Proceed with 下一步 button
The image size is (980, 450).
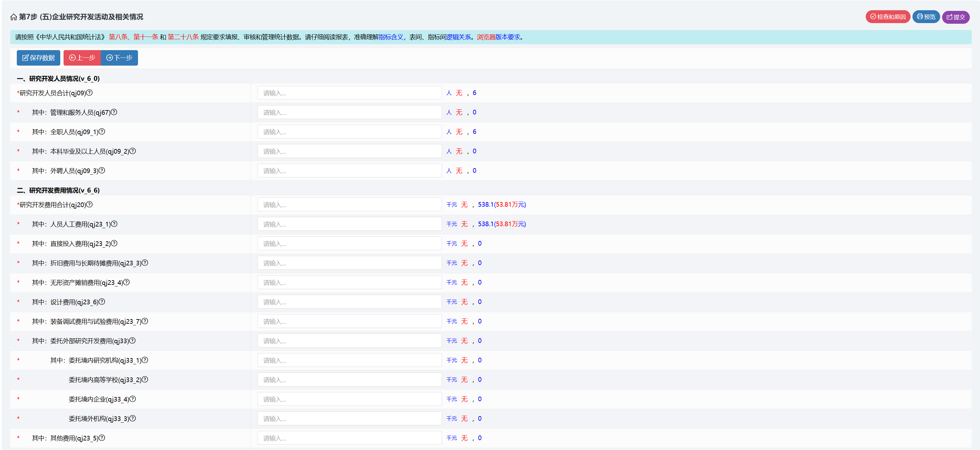click(120, 58)
